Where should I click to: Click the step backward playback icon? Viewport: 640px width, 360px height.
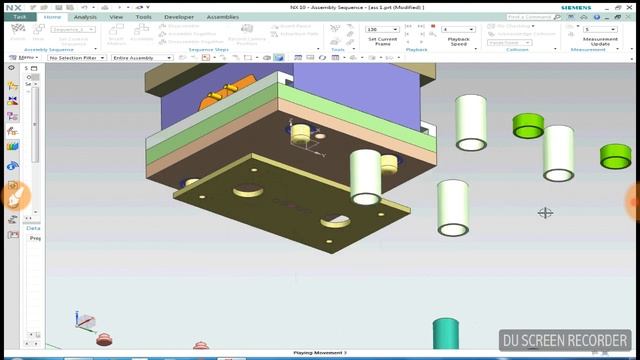click(408, 34)
